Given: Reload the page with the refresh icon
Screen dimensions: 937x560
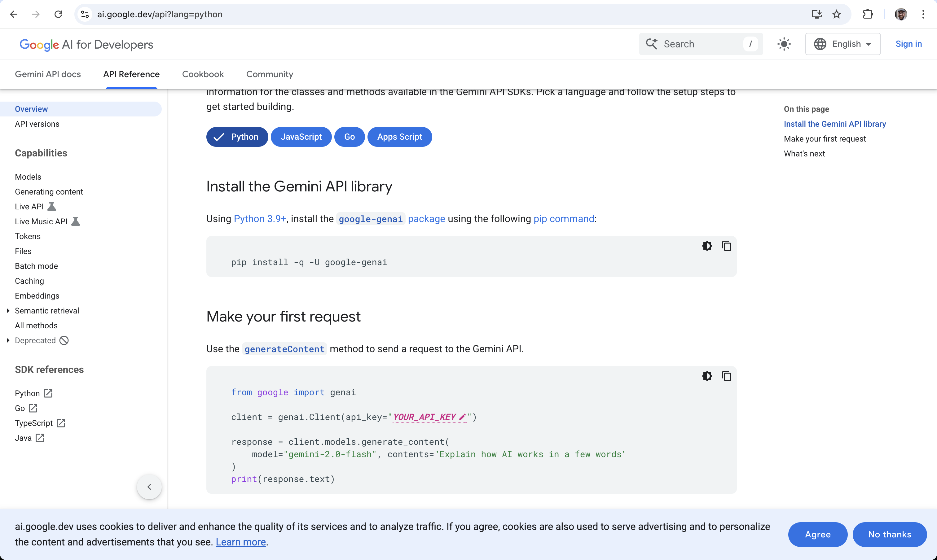Looking at the screenshot, I should (x=58, y=14).
